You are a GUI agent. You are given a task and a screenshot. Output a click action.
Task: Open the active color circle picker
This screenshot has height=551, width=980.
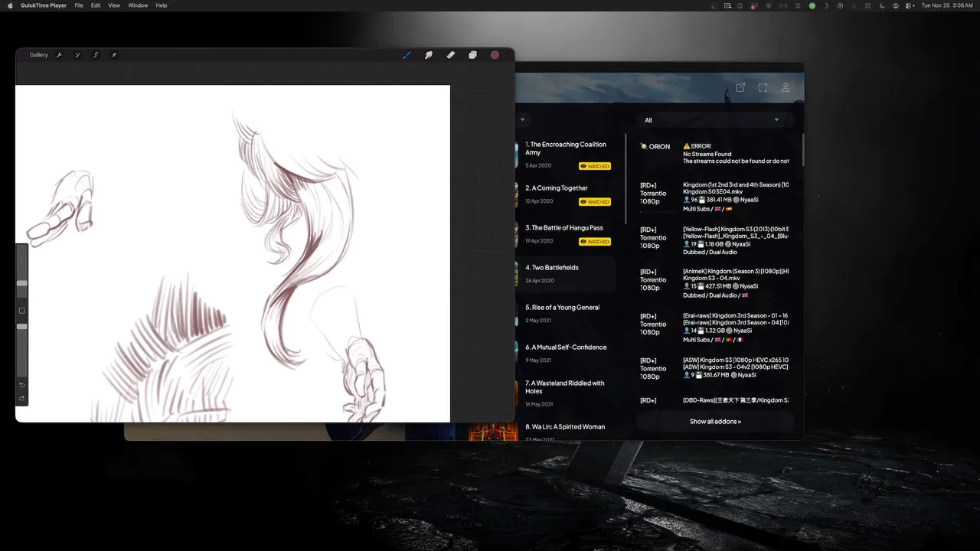(495, 55)
